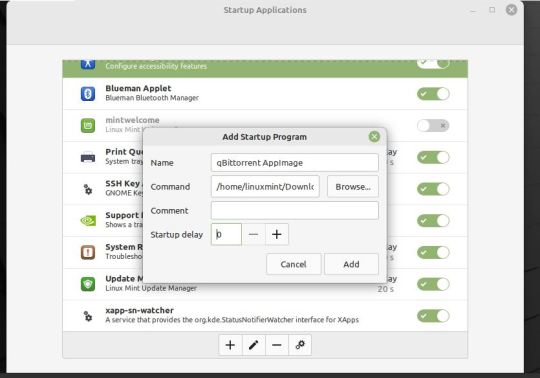Click the accessibility features icon
Viewport: 540px width, 378px height.
click(x=88, y=64)
